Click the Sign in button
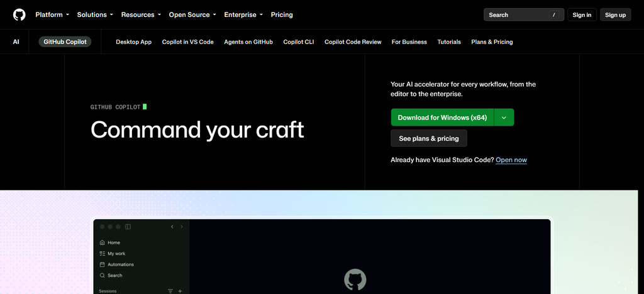 (x=582, y=14)
